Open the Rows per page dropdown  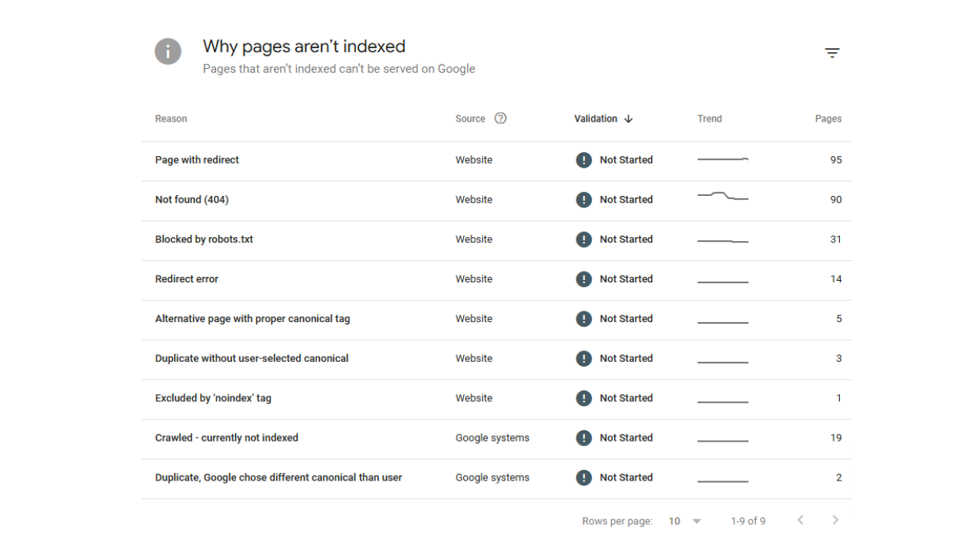click(685, 521)
